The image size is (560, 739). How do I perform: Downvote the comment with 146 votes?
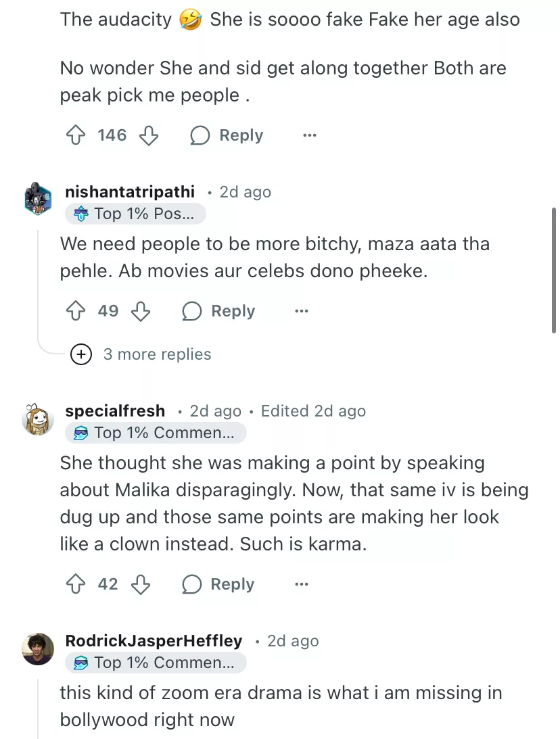148,136
